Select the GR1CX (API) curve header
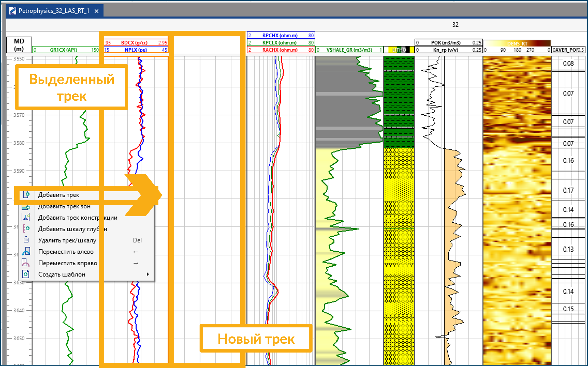The image size is (588, 368). point(66,50)
